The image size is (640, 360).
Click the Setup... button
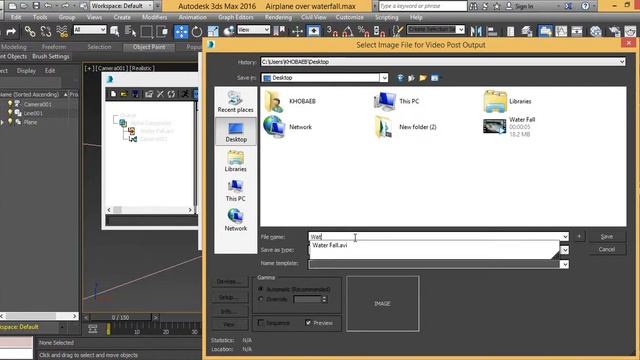coord(230,297)
